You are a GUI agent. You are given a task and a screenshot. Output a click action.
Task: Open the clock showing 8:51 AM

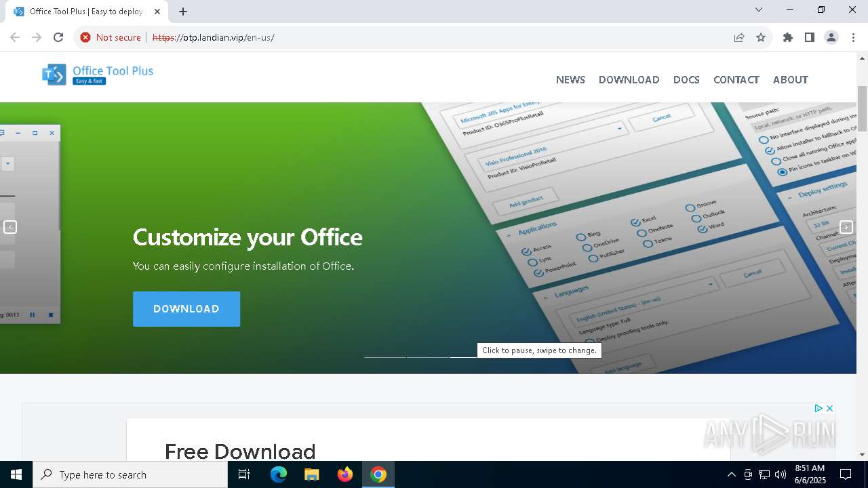(x=810, y=474)
